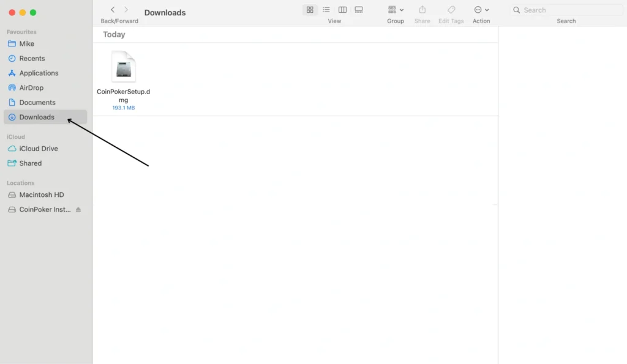The height and width of the screenshot is (364, 627).
Task: Select the CoinPokerSetup.dmg file
Action: pyautogui.click(x=123, y=67)
